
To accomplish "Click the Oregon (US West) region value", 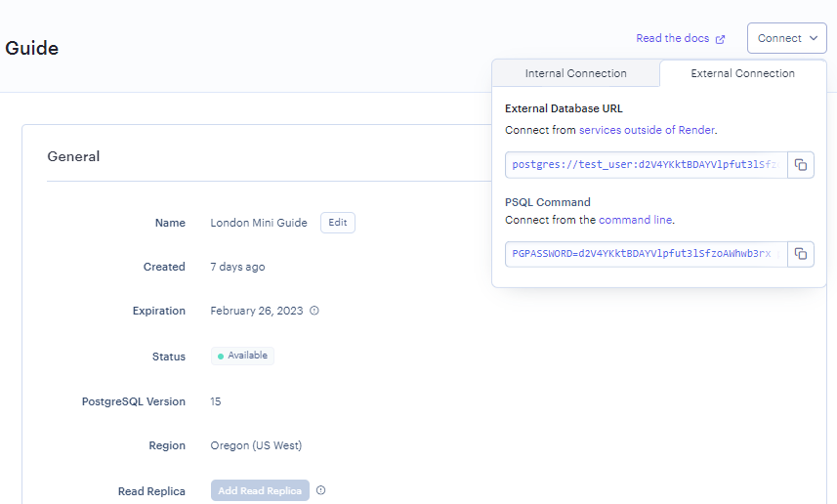I will (x=256, y=445).
